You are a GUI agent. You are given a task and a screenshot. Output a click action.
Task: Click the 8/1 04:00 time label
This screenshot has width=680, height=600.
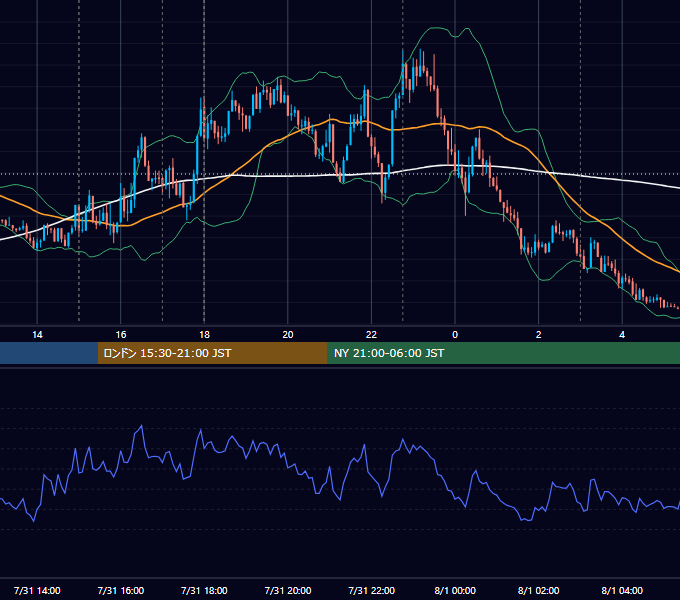pos(622,590)
